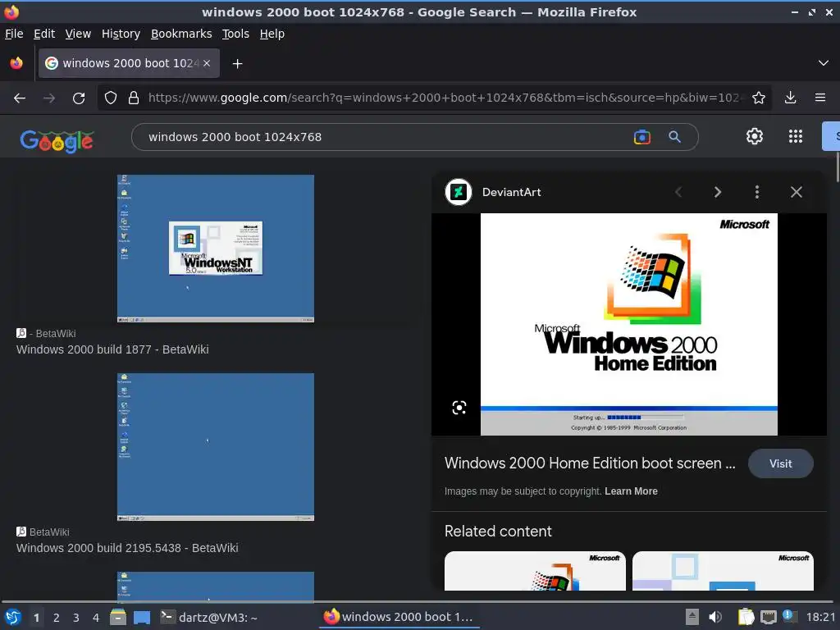
Task: Open Windows 2000 build 1877 - BetaWiki link
Action: click(x=112, y=349)
